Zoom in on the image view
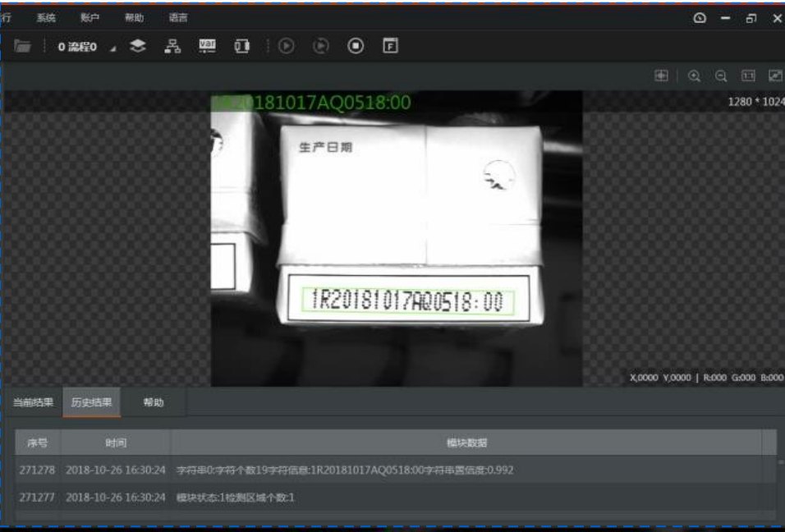The height and width of the screenshot is (532, 785). click(x=695, y=76)
